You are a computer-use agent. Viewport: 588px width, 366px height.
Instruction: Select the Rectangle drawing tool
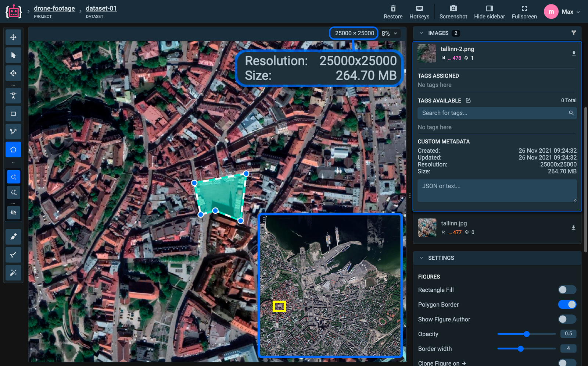[x=13, y=114]
